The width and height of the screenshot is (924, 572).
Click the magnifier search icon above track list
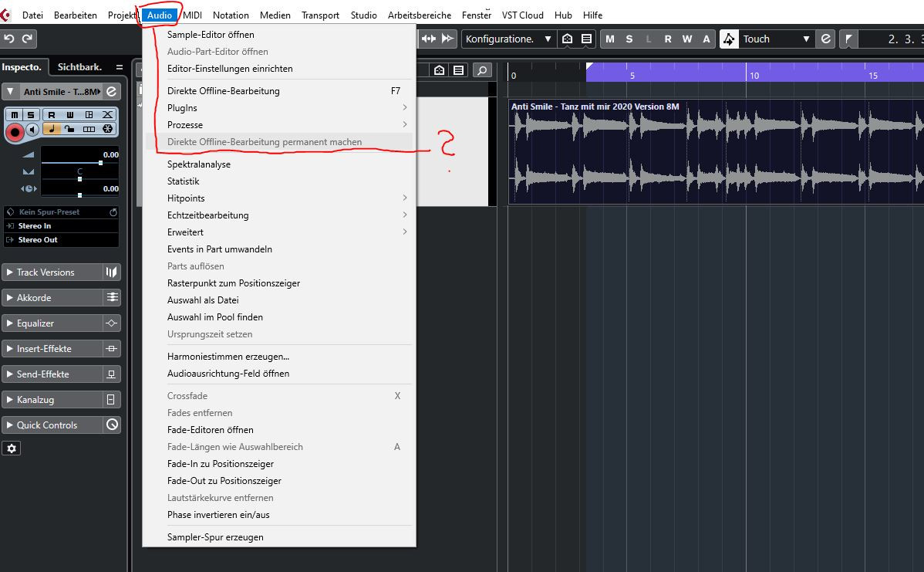482,70
